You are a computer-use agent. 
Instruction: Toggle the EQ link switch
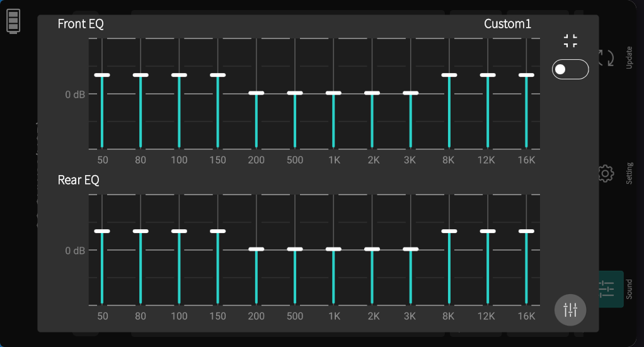click(x=570, y=69)
